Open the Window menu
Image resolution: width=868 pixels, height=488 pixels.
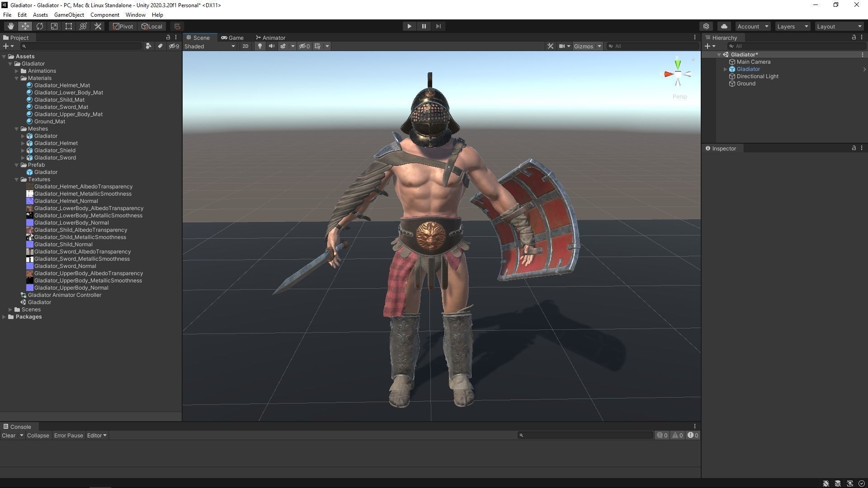tap(135, 15)
